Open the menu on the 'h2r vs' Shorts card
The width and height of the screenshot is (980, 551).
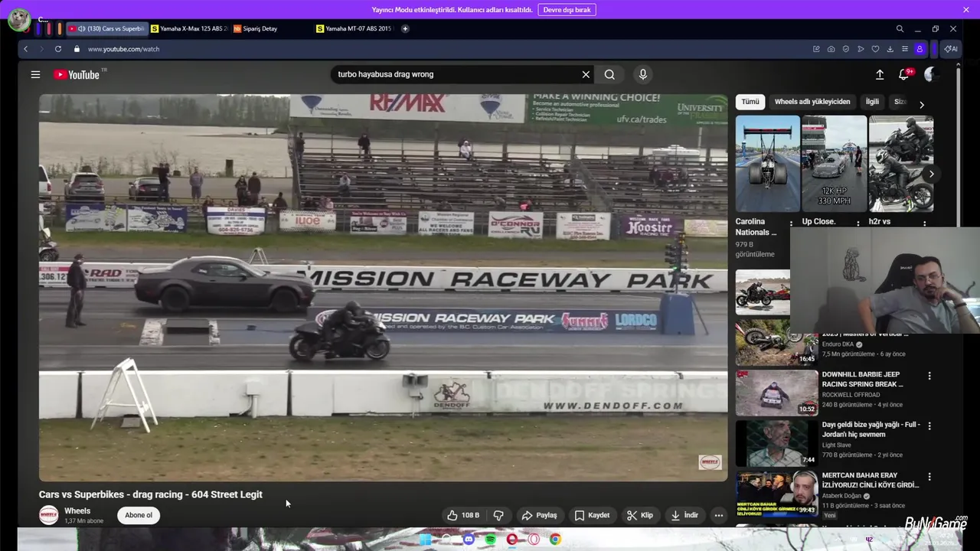point(924,225)
